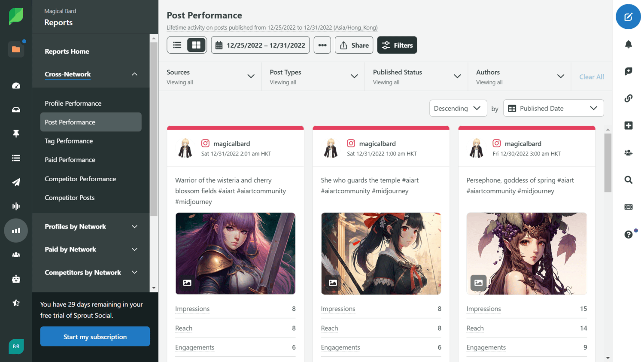
Task: Click the blue Compose pencil button
Action: 628,17
